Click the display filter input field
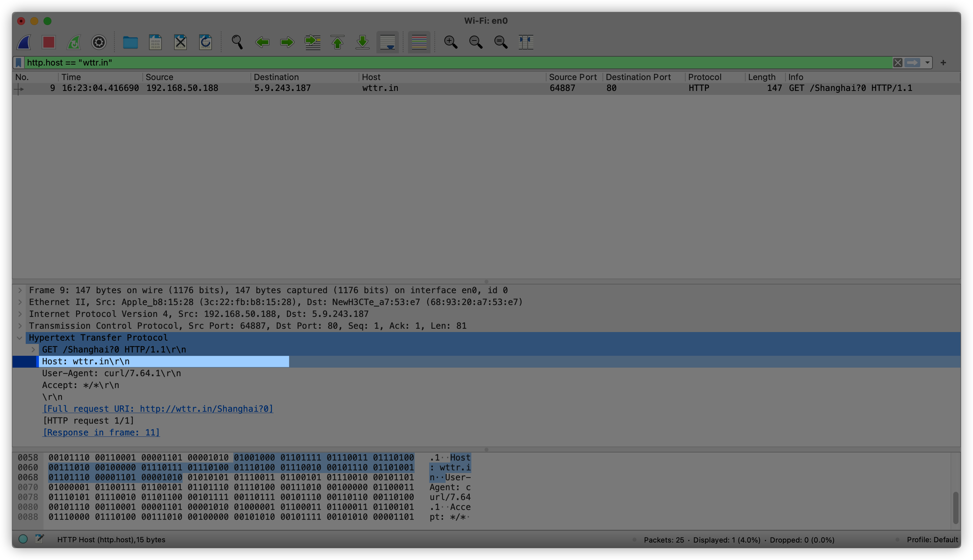Image resolution: width=973 pixels, height=560 pixels. 458,63
